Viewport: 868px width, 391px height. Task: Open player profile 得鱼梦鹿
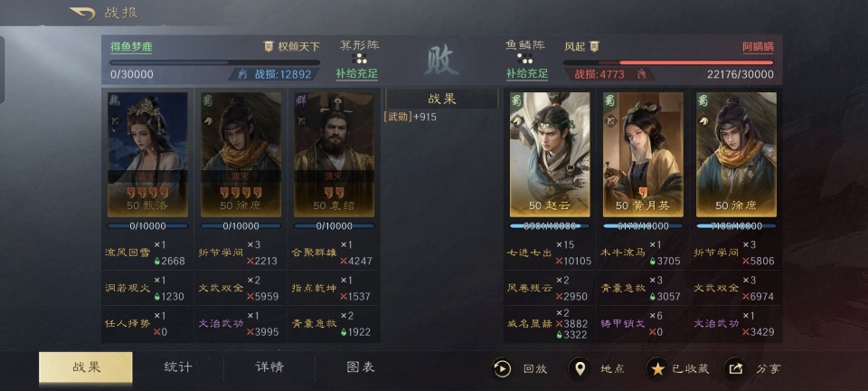coord(131,47)
